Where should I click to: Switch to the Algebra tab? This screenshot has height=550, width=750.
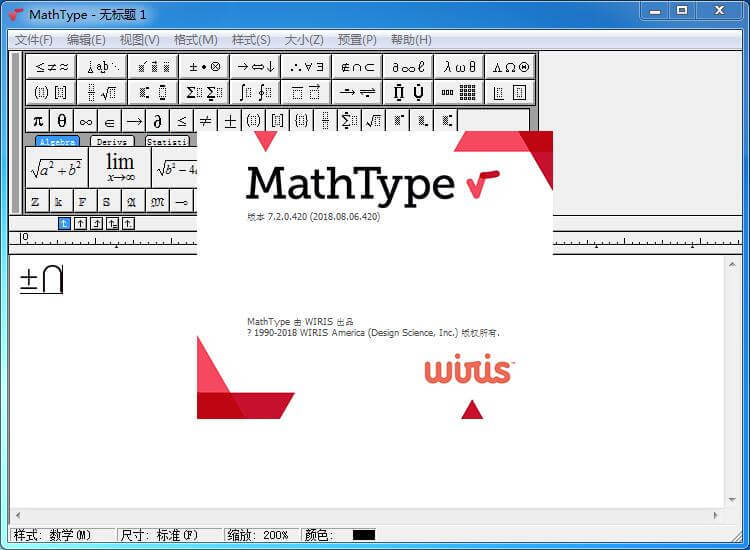(57, 142)
